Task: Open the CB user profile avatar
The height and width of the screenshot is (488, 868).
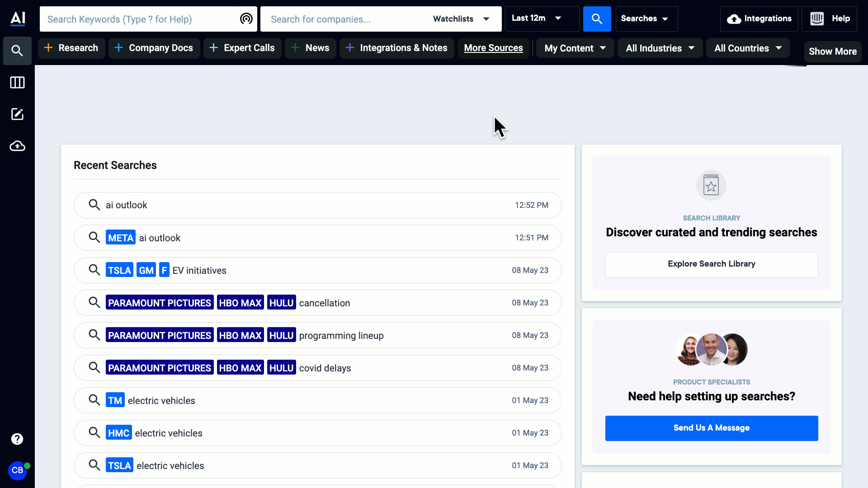Action: tap(18, 470)
